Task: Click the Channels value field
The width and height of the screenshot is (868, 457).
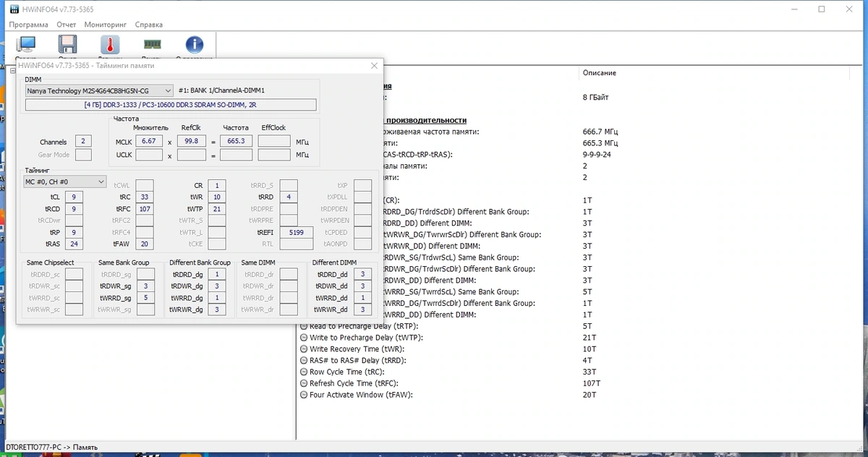Action: click(84, 142)
